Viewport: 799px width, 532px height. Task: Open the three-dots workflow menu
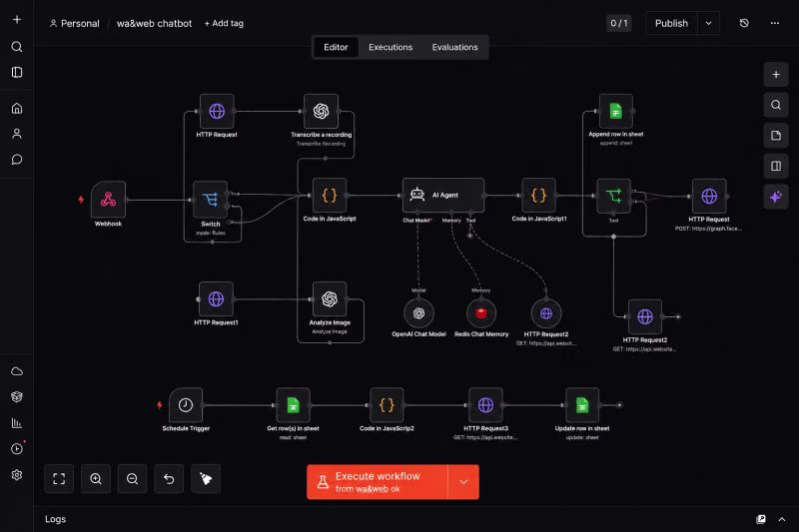(x=775, y=23)
